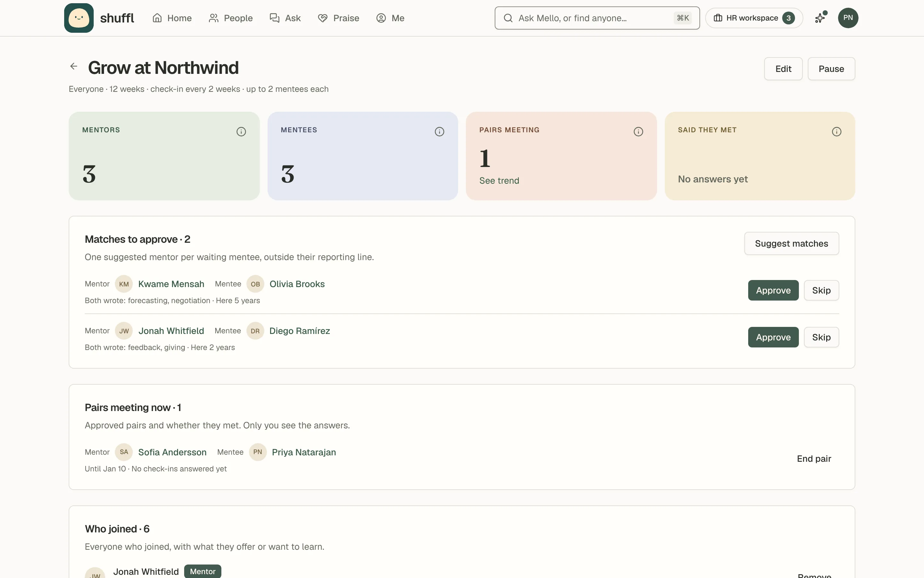This screenshot has width=924, height=578.
Task: Click the JW avatar in Matches to approve
Action: pos(124,331)
